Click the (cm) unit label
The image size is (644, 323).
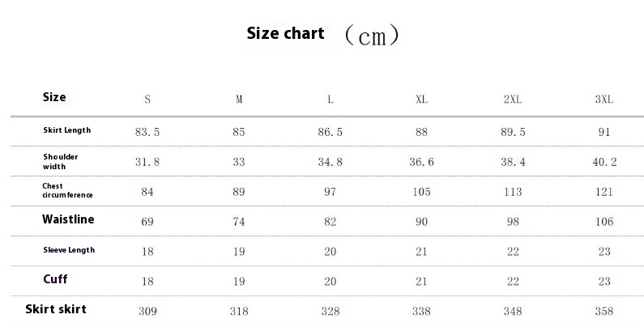pyautogui.click(x=372, y=35)
